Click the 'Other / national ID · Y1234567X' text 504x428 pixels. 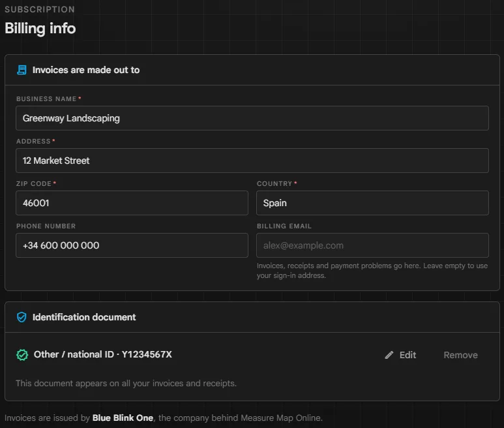tap(103, 354)
